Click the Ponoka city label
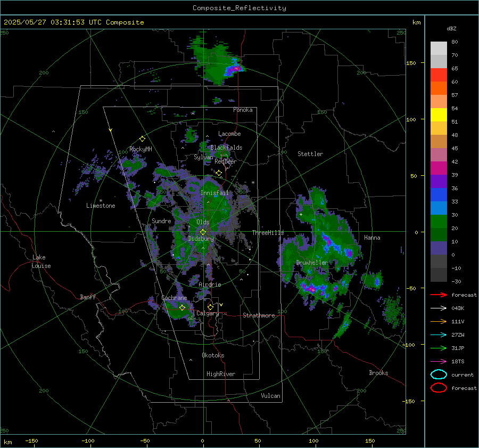 click(243, 110)
